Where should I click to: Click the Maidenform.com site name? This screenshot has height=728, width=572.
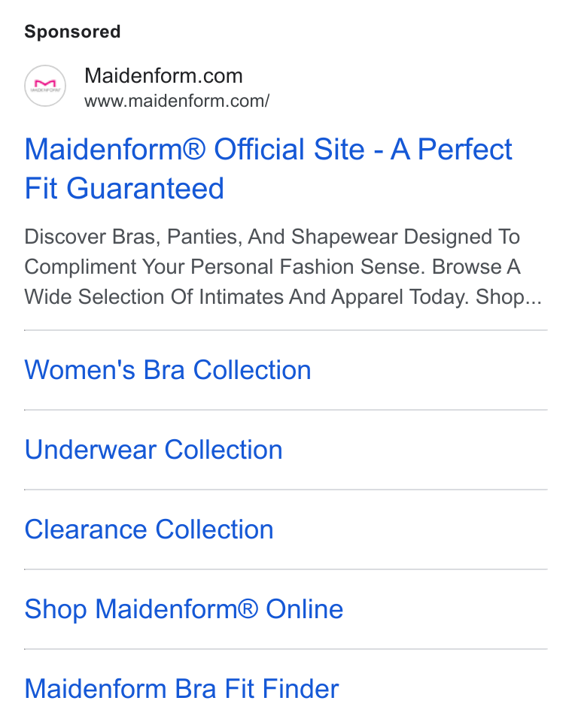click(163, 76)
